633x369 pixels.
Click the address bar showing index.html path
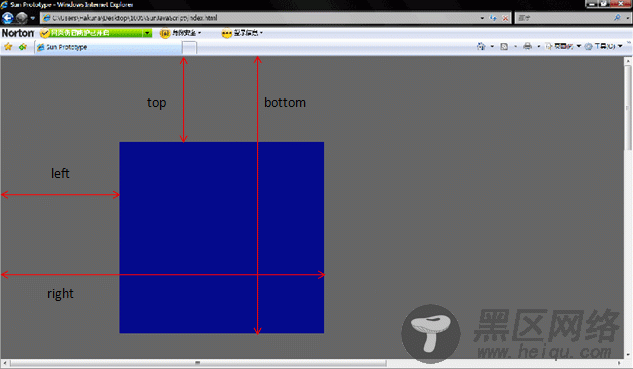coord(276,18)
